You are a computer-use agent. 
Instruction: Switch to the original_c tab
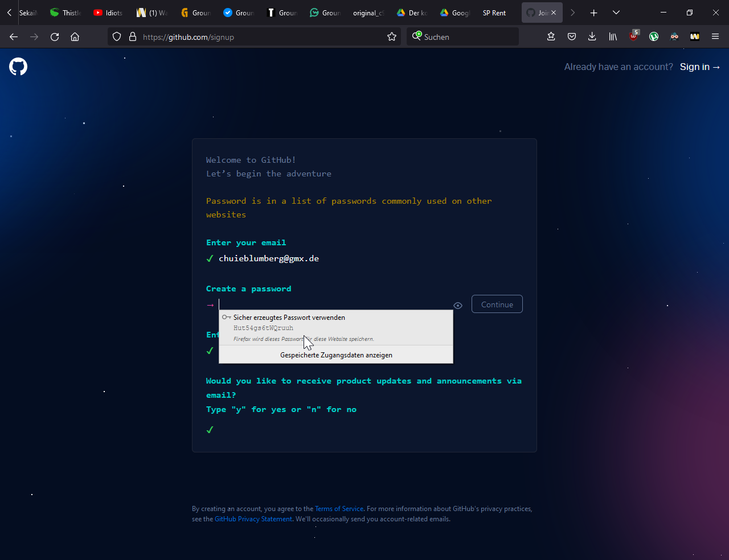click(369, 13)
